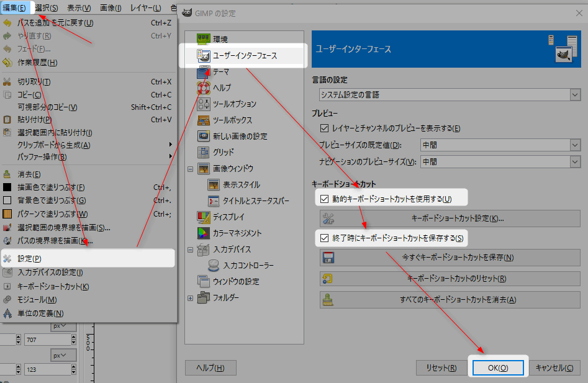Click the ヘルプ(H) button at the dialog bottom
The width and height of the screenshot is (588, 383).
tap(210, 367)
